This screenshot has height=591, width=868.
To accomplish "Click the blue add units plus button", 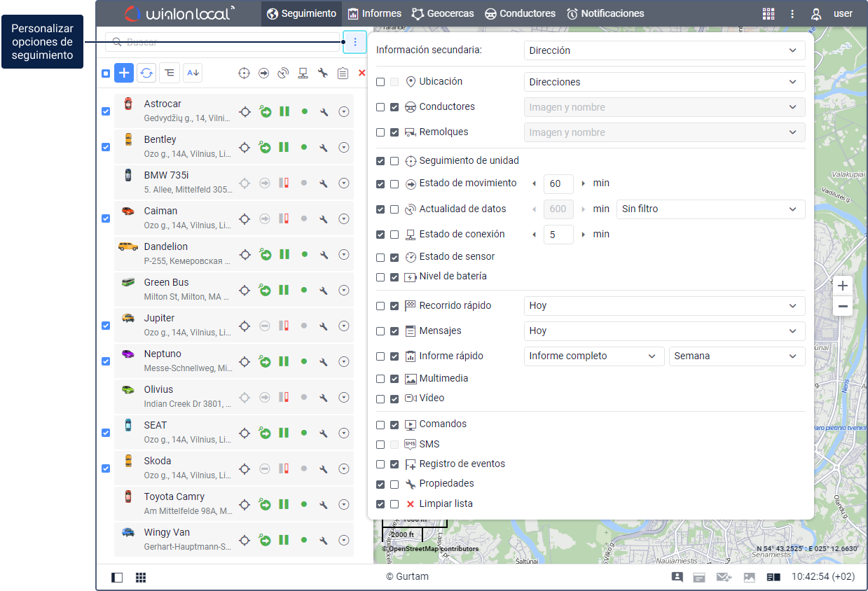I will 124,73.
